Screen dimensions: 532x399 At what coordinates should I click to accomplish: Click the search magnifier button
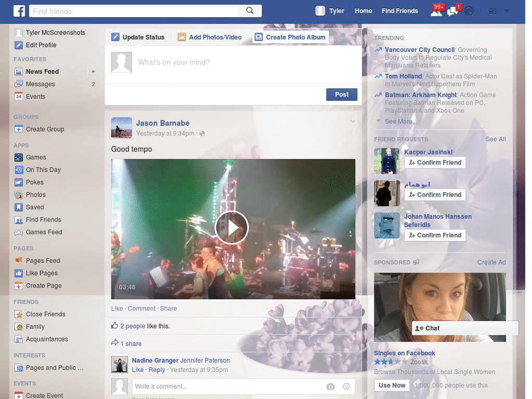click(250, 11)
